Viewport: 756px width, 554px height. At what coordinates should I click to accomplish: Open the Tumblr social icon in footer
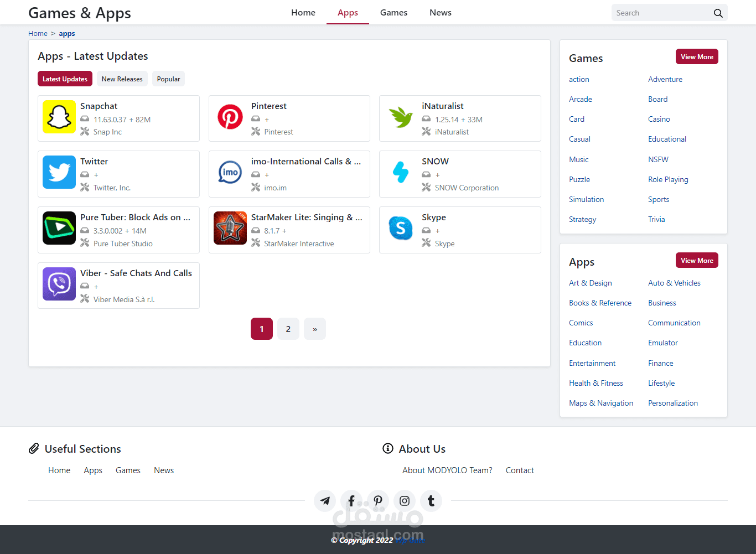[x=431, y=501]
